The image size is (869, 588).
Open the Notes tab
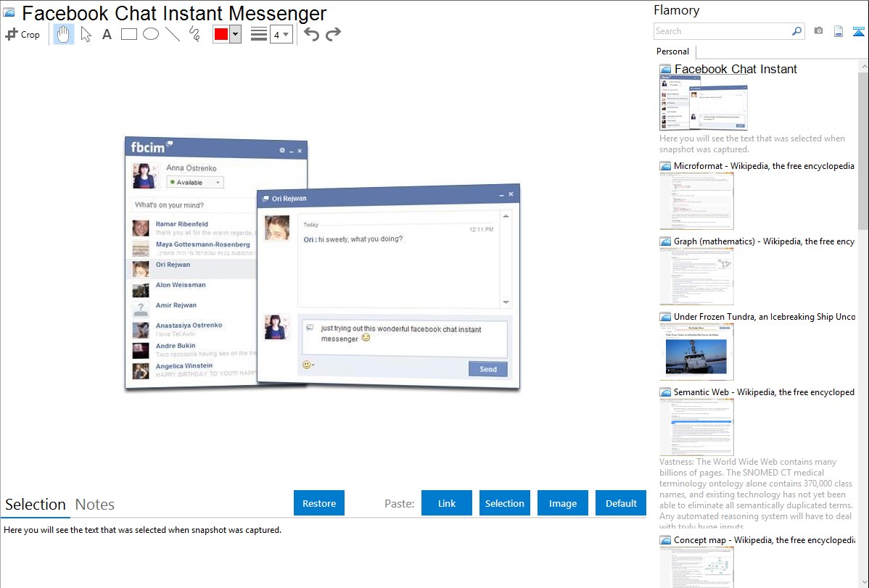95,505
